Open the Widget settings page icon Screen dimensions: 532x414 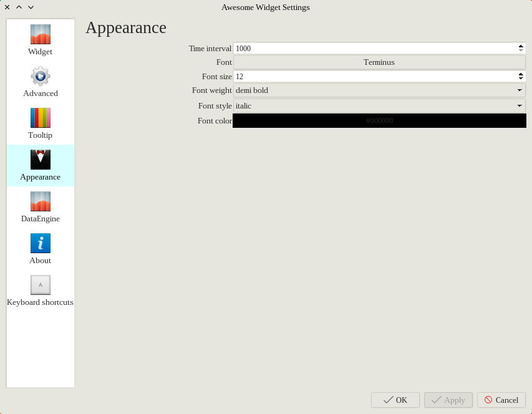tap(41, 34)
